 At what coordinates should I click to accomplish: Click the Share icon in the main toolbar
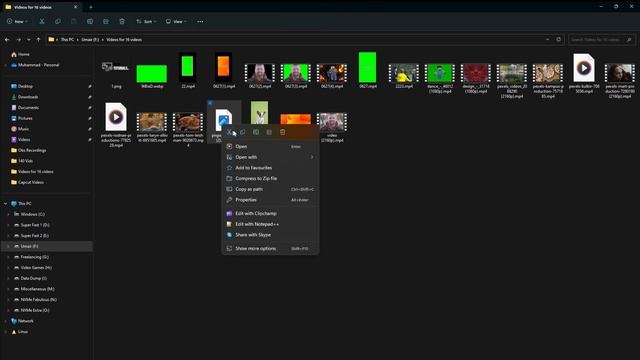tap(106, 21)
